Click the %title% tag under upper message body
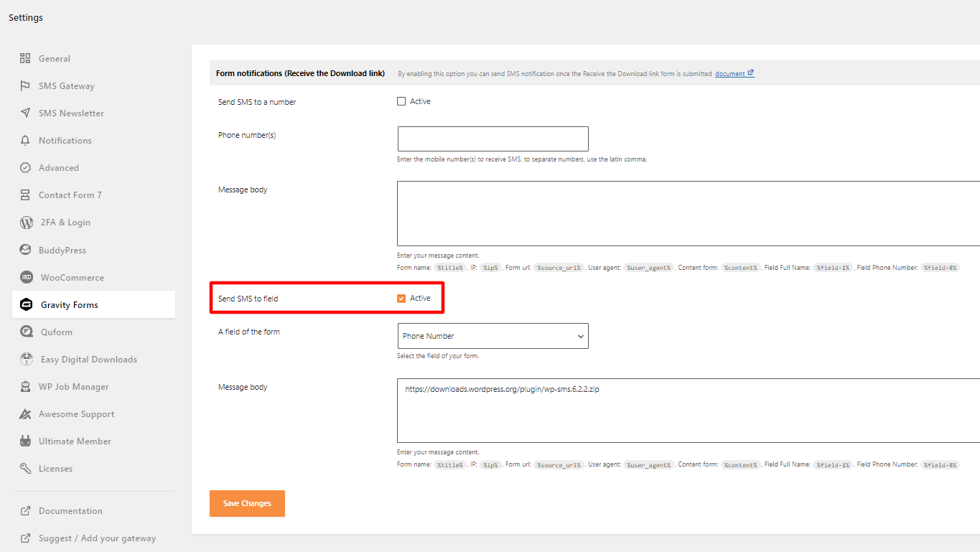The height and width of the screenshot is (552, 980). (x=449, y=268)
